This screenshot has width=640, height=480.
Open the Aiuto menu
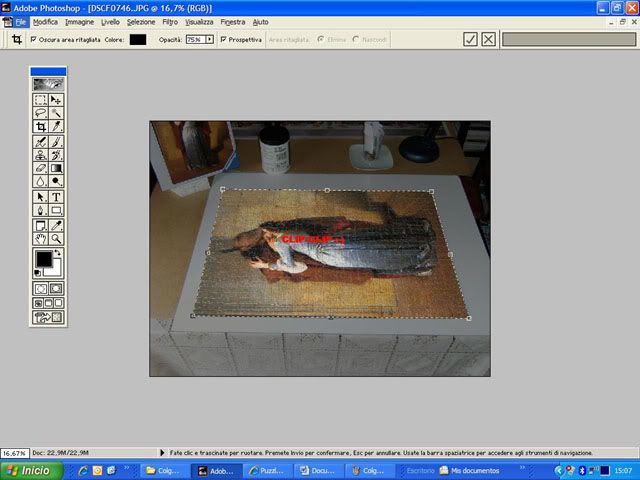tap(260, 22)
